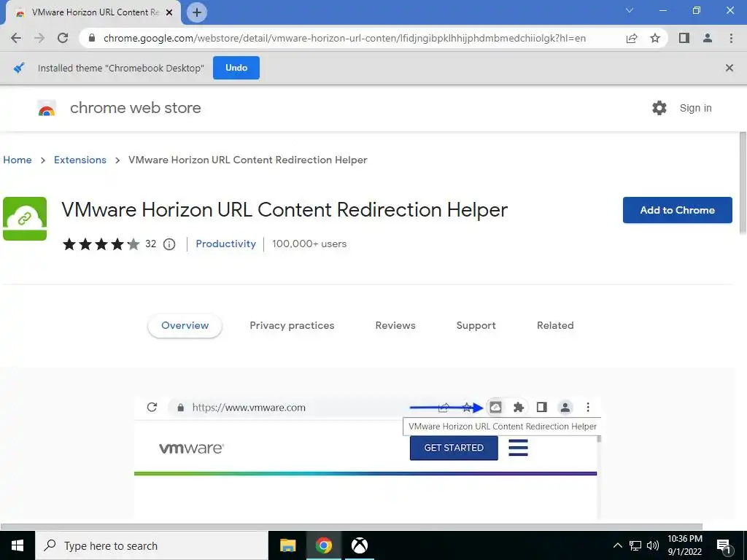Click the five-star rating display
747x560 pixels.
pyautogui.click(x=101, y=244)
